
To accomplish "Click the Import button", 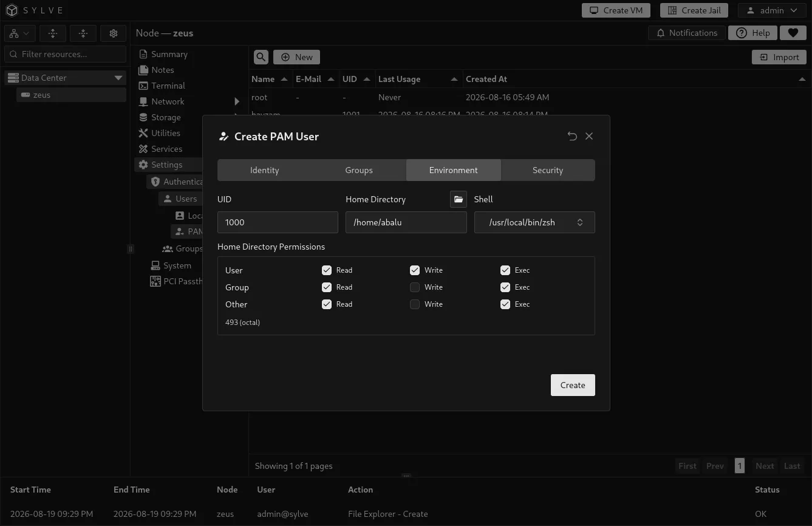I will pyautogui.click(x=779, y=57).
